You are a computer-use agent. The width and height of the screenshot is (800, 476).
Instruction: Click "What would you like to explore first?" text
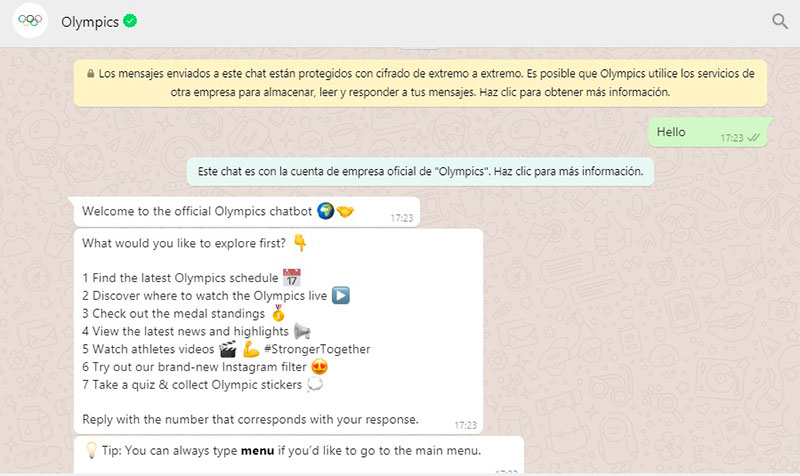[184, 243]
